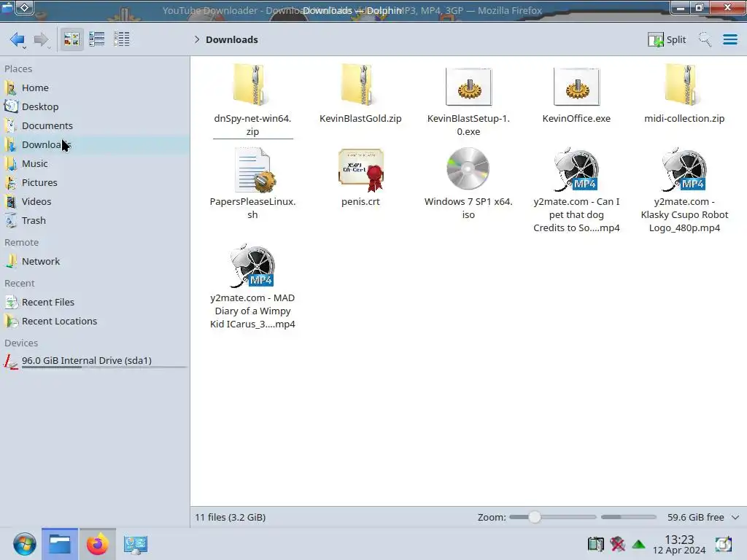Open the hamburger menu
This screenshot has width=747, height=560.
coord(729,39)
